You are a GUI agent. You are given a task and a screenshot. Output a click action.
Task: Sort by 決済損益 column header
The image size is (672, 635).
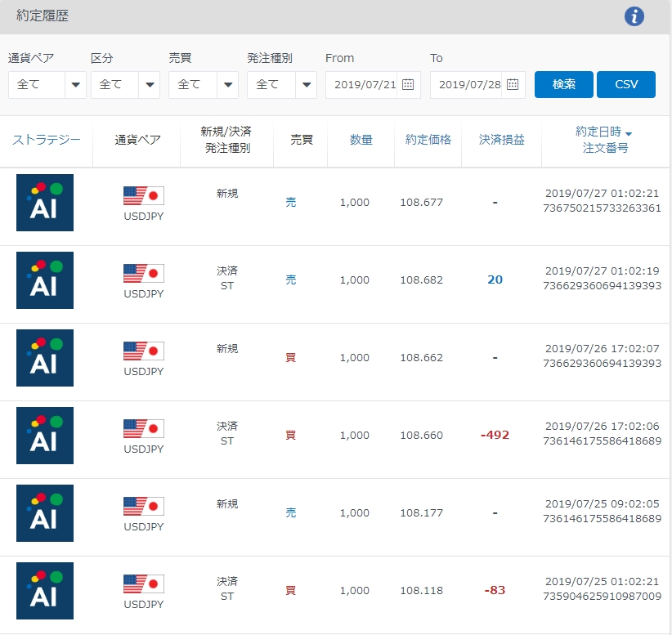[x=501, y=140]
